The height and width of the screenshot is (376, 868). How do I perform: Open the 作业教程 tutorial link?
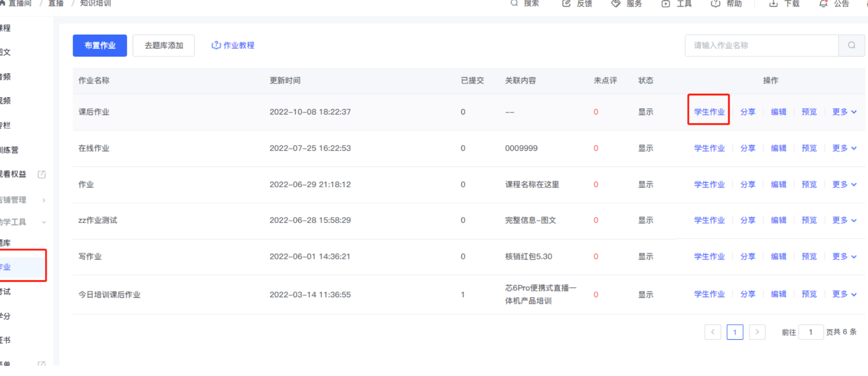(x=233, y=46)
